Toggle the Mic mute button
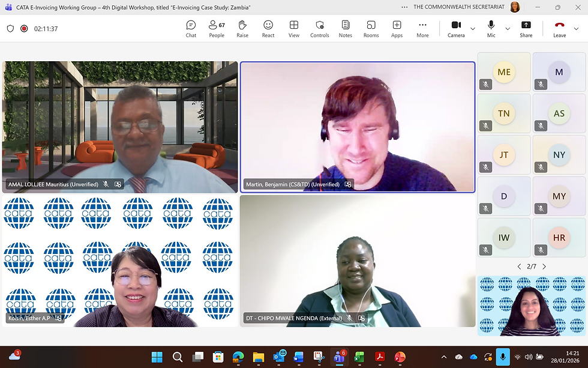This screenshot has height=368, width=588. pyautogui.click(x=491, y=29)
